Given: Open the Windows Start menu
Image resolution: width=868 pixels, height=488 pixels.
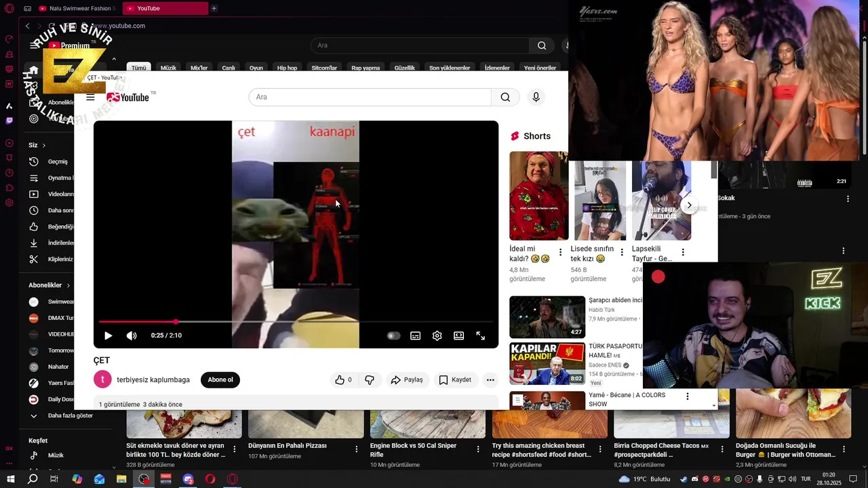Looking at the screenshot, I should (x=10, y=479).
